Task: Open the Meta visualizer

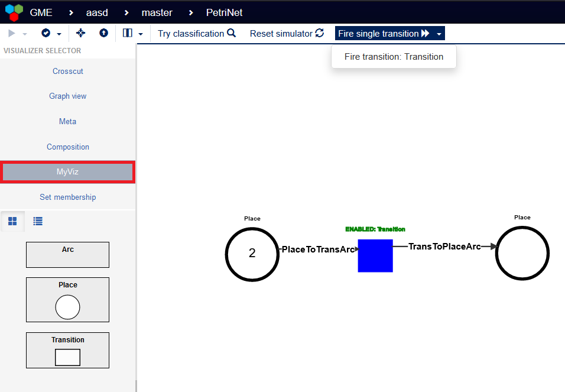Action: click(67, 121)
